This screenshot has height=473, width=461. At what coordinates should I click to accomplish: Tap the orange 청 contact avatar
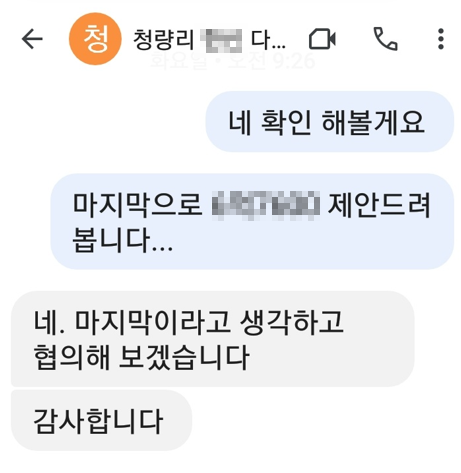[x=95, y=39]
